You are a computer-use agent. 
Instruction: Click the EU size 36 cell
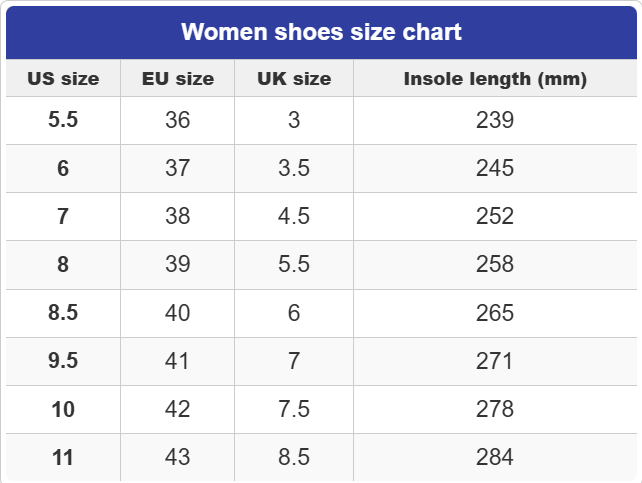coord(178,120)
